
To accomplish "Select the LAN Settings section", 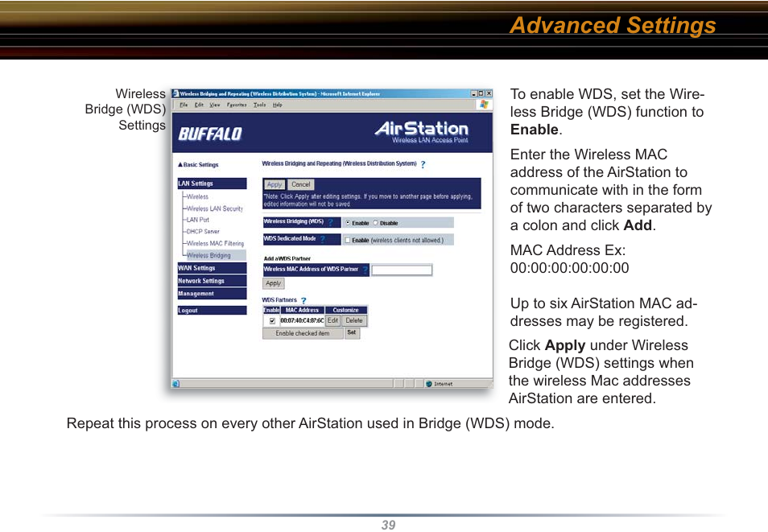I will coord(212,184).
